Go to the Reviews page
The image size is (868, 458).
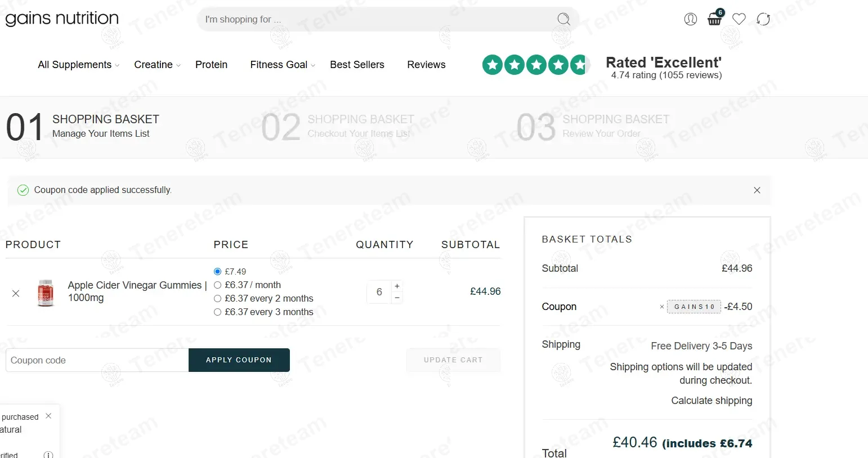pos(426,65)
